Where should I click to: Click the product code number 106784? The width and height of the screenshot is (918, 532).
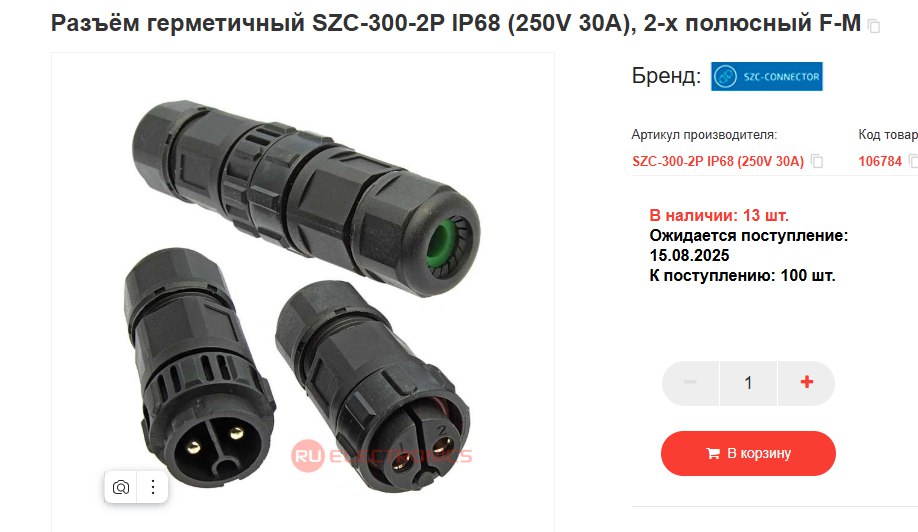[x=880, y=162]
